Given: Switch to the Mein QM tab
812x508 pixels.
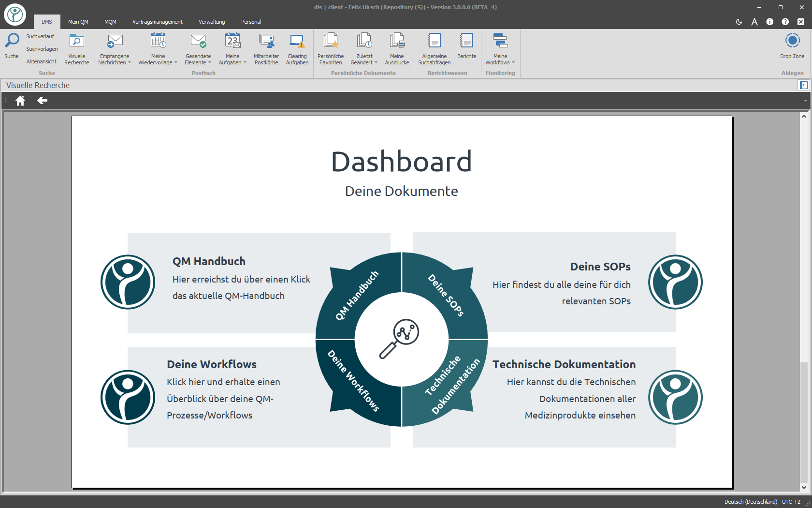Looking at the screenshot, I should (78, 22).
